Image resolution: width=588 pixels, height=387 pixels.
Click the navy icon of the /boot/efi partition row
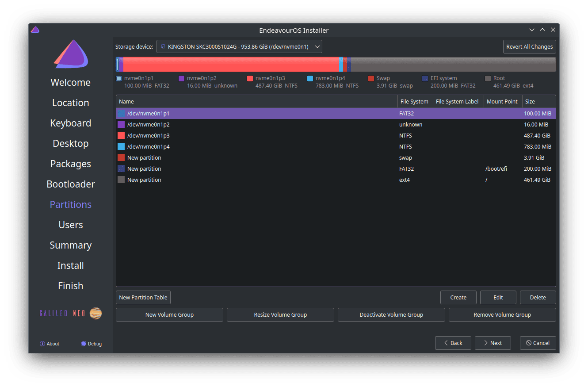tap(121, 169)
